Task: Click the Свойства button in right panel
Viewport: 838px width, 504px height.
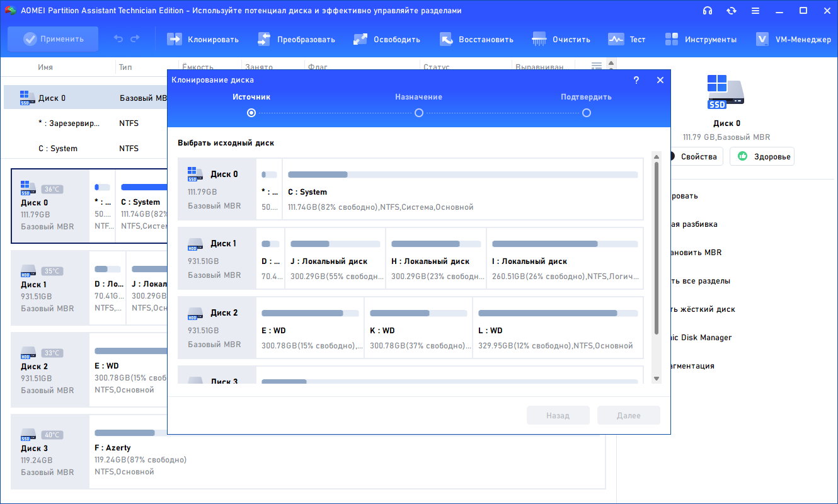Action: pos(697,157)
